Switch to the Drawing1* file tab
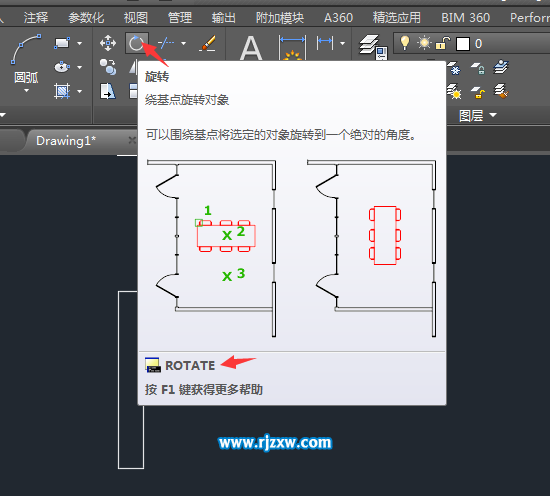Screen dimensions: 550x496 point(66,141)
